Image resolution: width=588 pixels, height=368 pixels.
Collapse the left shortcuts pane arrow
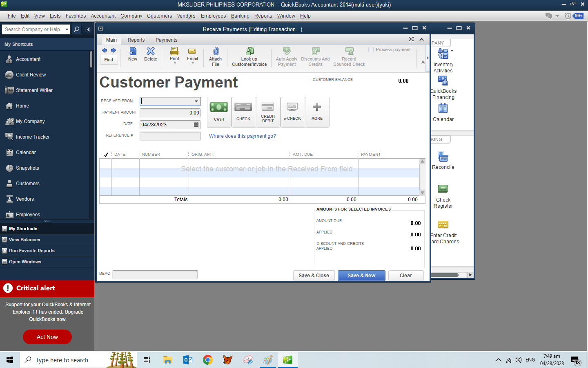(x=89, y=29)
